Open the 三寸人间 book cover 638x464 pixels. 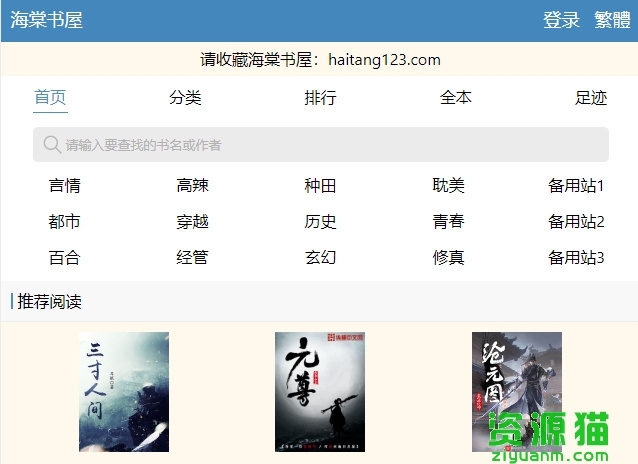(124, 392)
